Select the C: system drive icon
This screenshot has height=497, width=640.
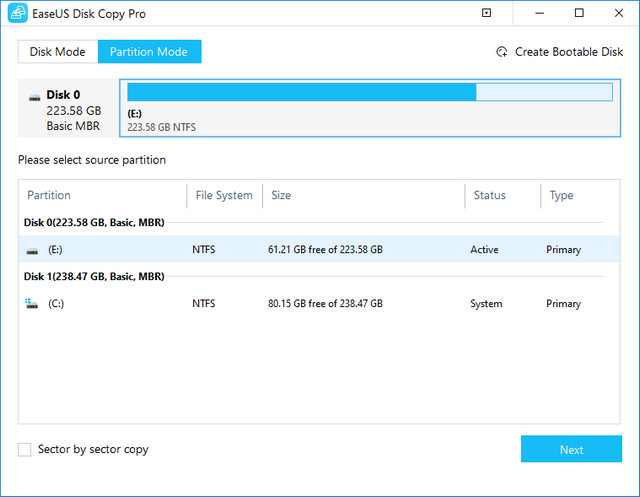32,304
